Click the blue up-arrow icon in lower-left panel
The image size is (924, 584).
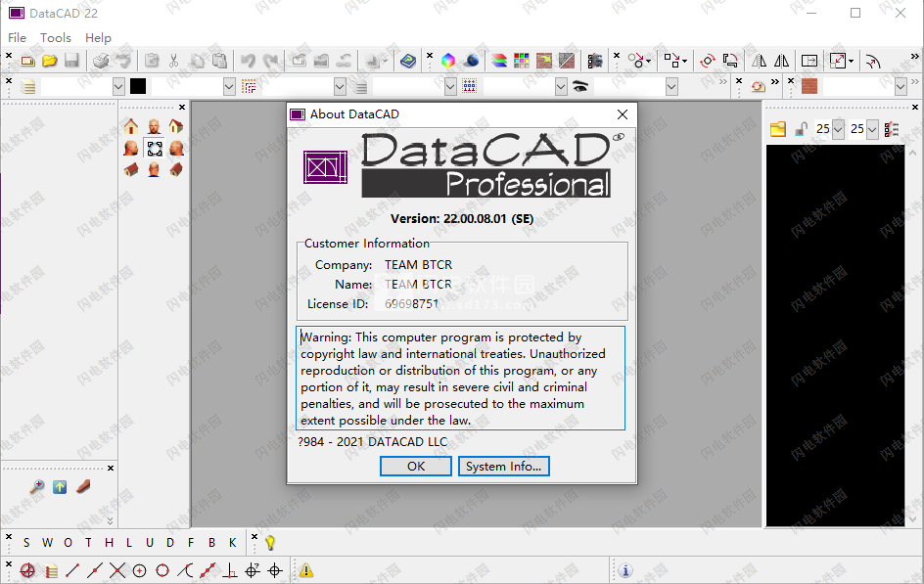[x=60, y=487]
